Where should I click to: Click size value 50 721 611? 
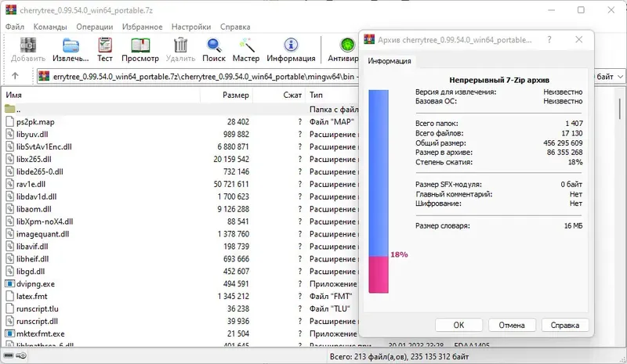point(231,184)
